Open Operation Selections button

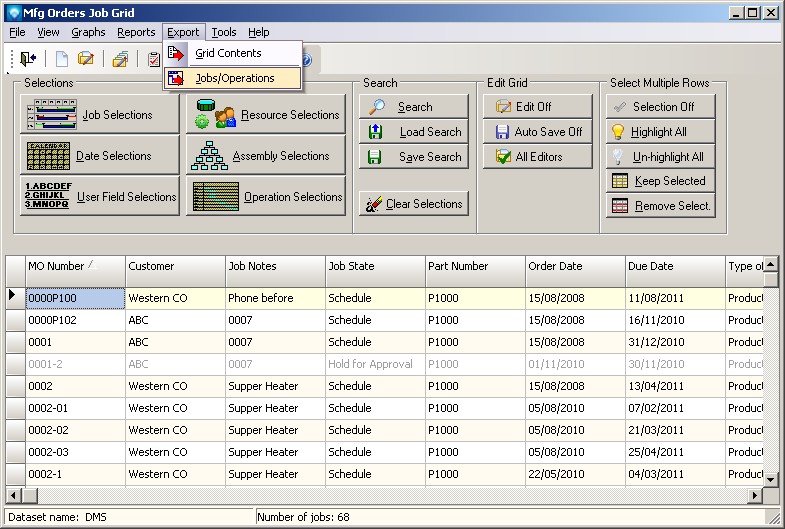265,197
